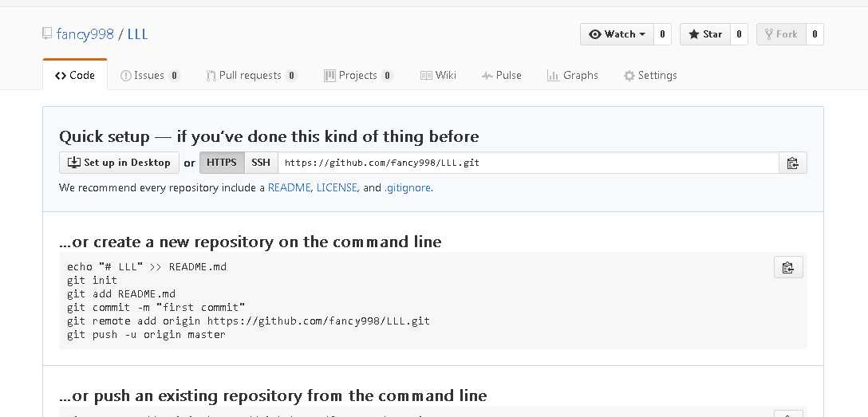
Task: Click 'git push -u origin master' line
Action: [146, 335]
